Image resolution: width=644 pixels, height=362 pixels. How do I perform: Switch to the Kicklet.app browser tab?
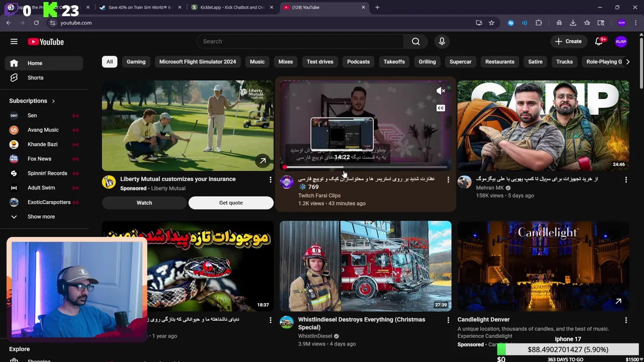(x=232, y=8)
